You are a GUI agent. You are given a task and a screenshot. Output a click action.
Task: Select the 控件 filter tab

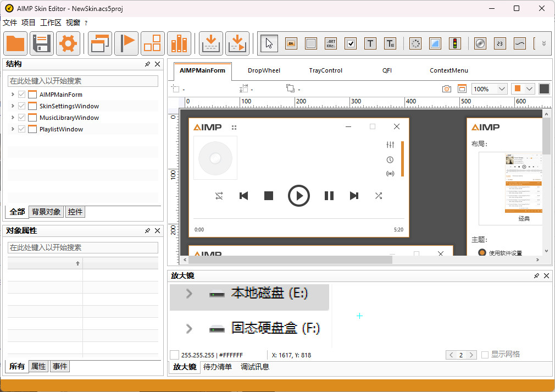pos(75,212)
